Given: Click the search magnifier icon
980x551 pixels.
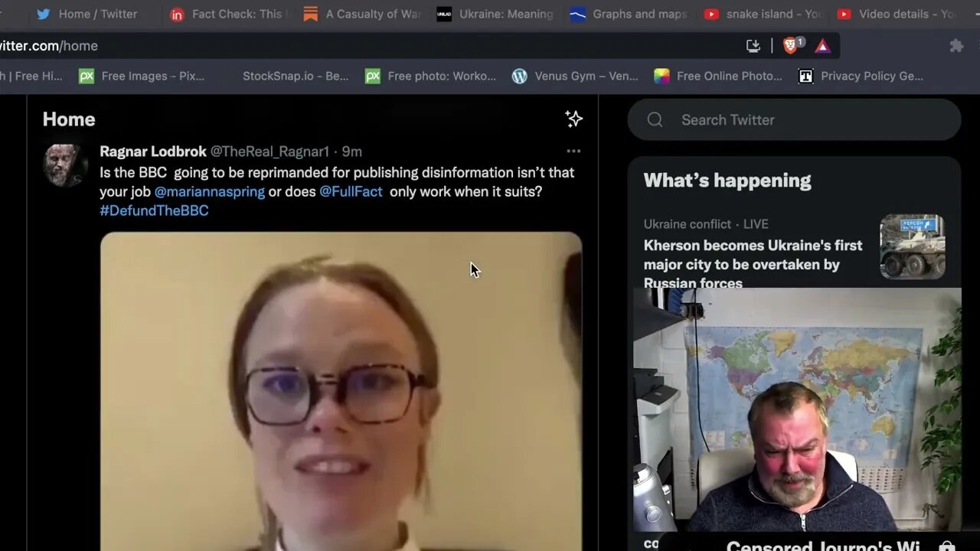Looking at the screenshot, I should tap(655, 119).
